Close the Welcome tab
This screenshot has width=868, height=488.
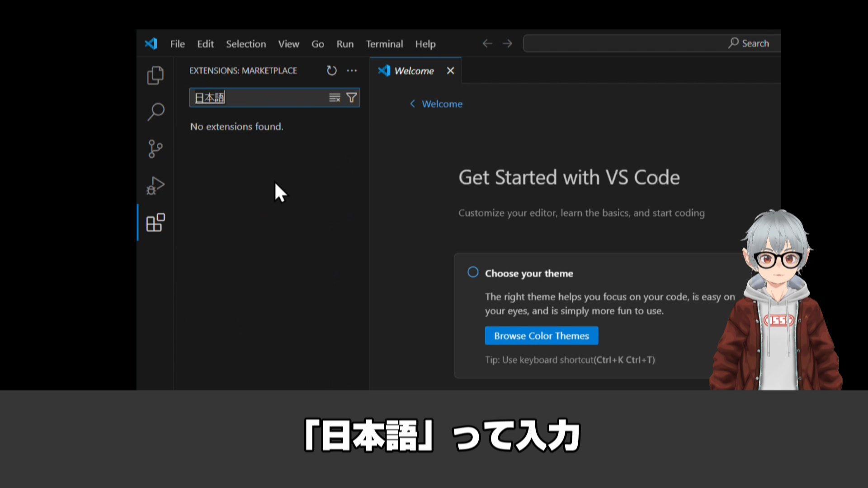[450, 70]
